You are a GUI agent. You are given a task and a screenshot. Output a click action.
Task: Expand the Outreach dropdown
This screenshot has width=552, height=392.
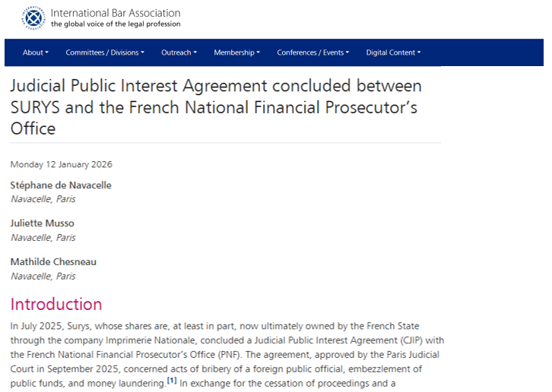[179, 52]
